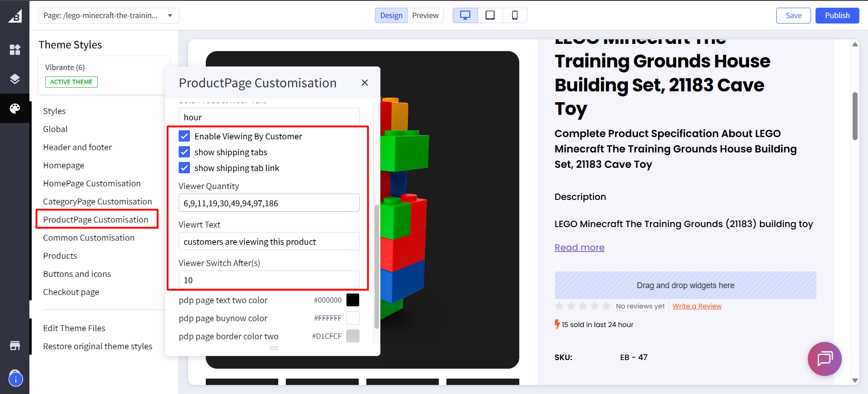Screen dimensions: 868x394
Task: Toggle show shipping tab link checkbox
Action: click(x=184, y=168)
